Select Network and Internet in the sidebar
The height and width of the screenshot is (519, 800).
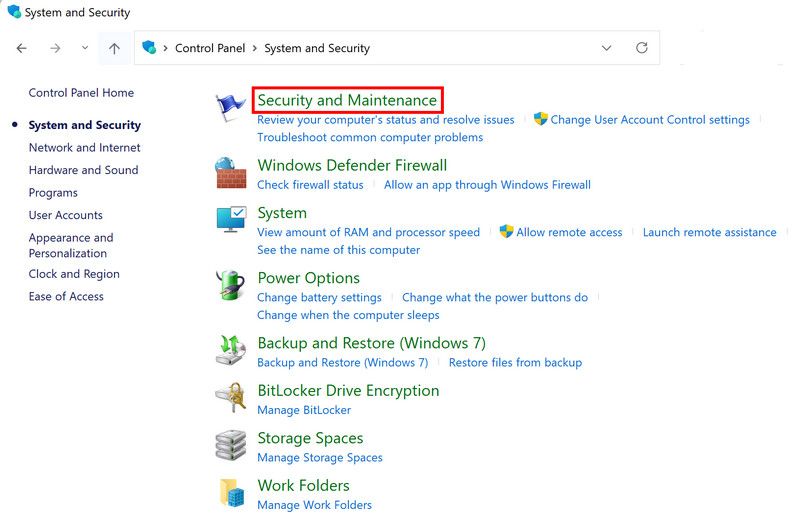pos(84,148)
